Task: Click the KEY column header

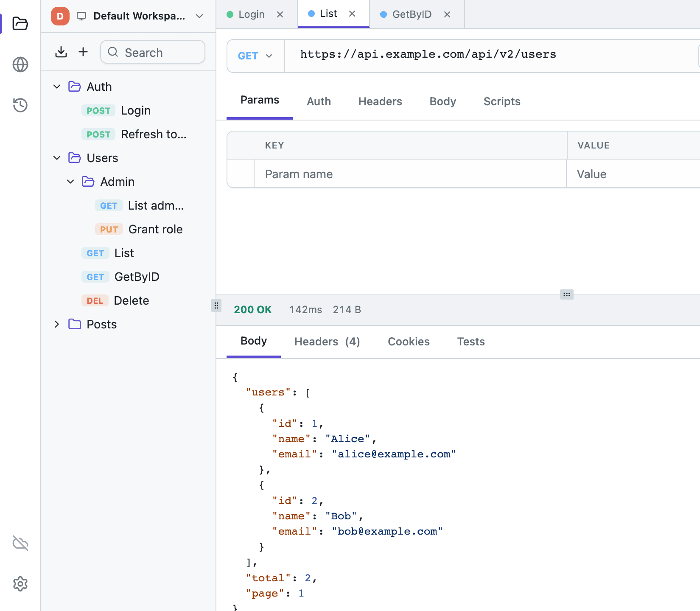Action: point(274,145)
